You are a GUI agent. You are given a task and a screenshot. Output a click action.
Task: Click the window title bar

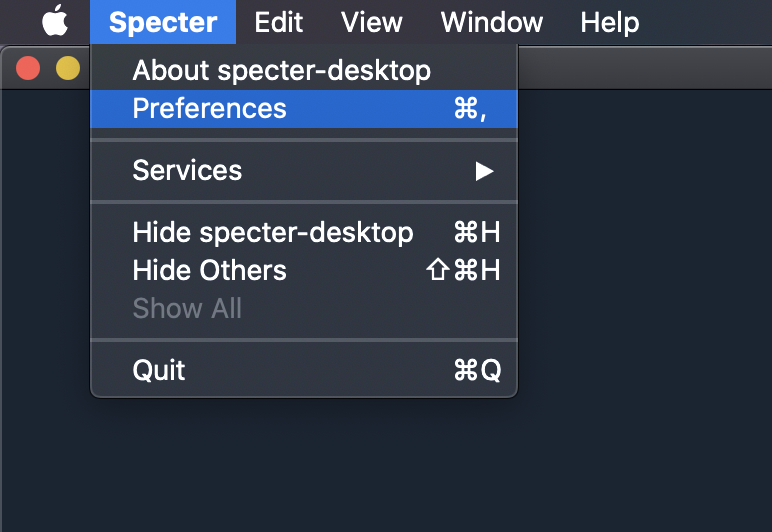click(x=640, y=68)
